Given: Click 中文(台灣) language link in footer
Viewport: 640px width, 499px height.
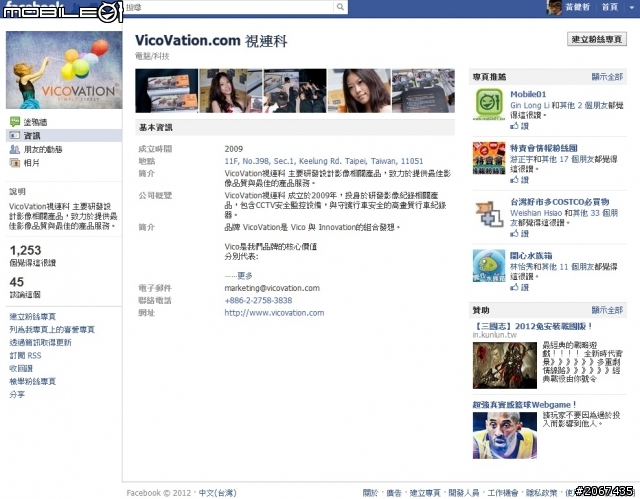Looking at the screenshot, I should 218,493.
